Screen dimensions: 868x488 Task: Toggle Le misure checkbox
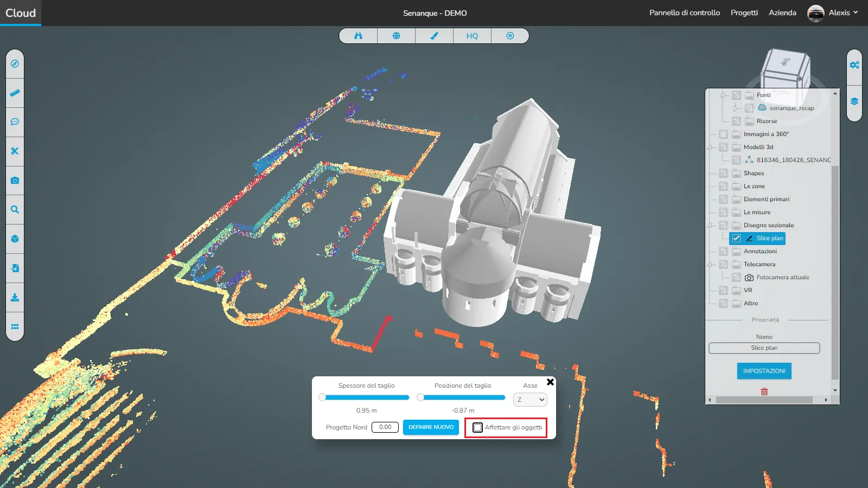tap(723, 212)
